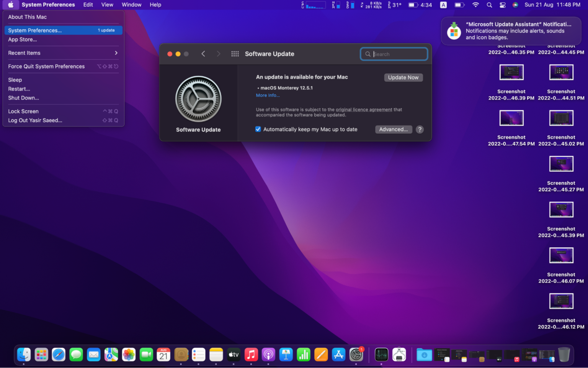Open Keynote from the Dock
588x368 pixels.
click(x=286, y=355)
